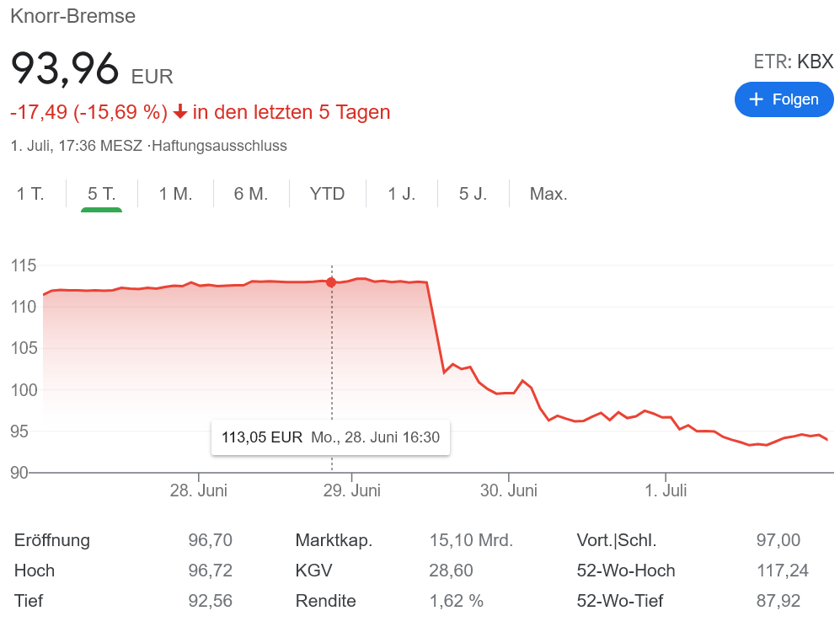Select the 1 T. time range tab

pyautogui.click(x=30, y=194)
